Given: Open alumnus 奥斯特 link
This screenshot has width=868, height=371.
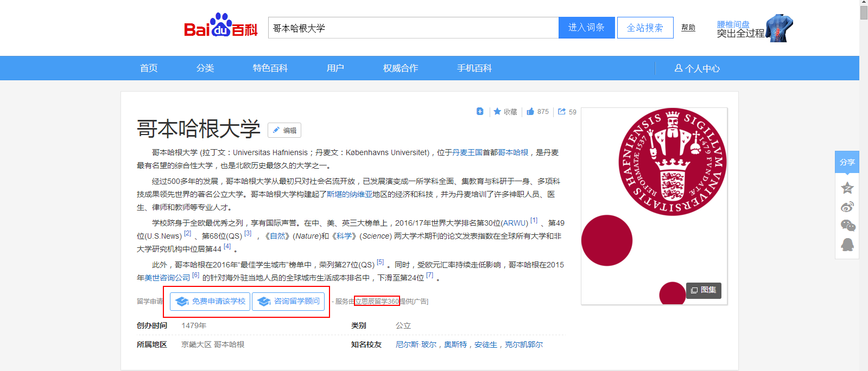Looking at the screenshot, I should pos(455,344).
